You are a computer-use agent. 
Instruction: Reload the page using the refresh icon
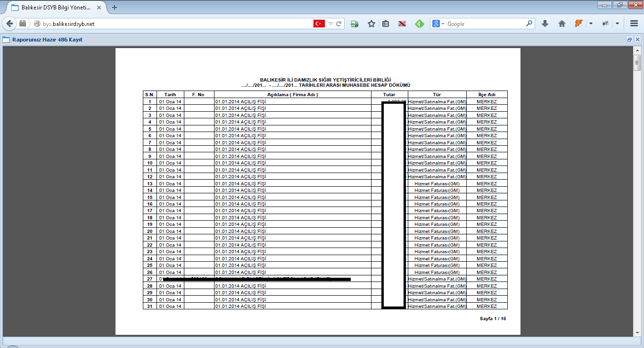[x=339, y=24]
